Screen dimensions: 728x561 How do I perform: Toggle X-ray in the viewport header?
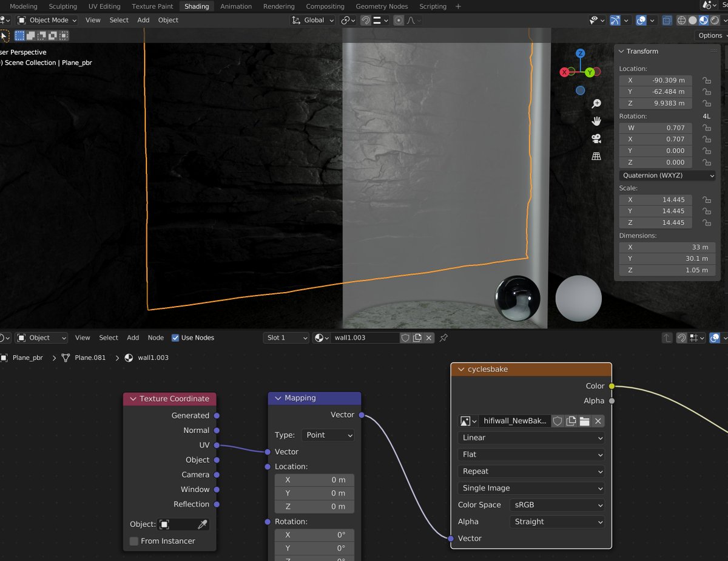pyautogui.click(x=667, y=20)
